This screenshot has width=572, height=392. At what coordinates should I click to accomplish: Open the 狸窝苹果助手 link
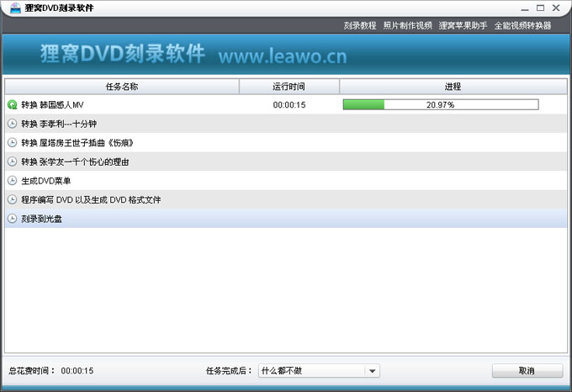[x=463, y=25]
